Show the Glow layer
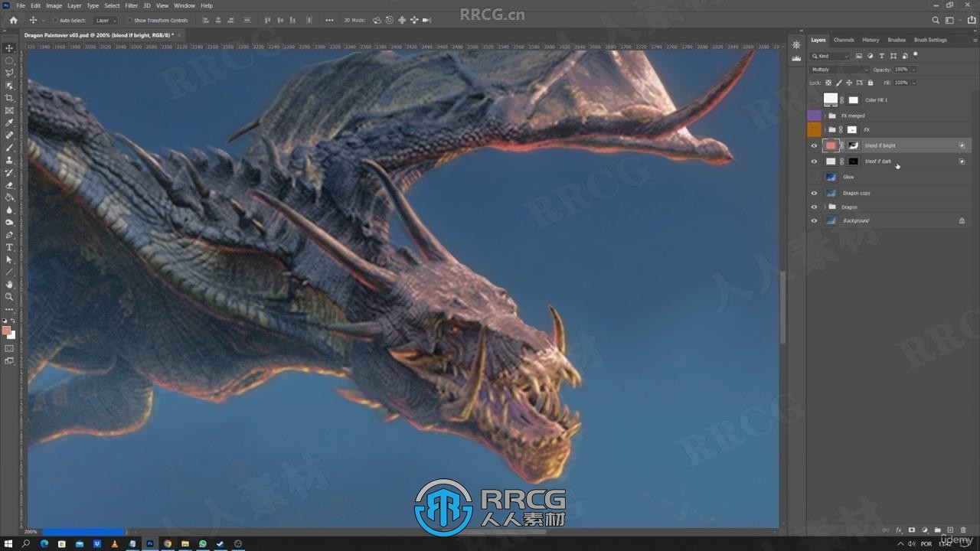Viewport: 980px width, 551px height. point(814,177)
